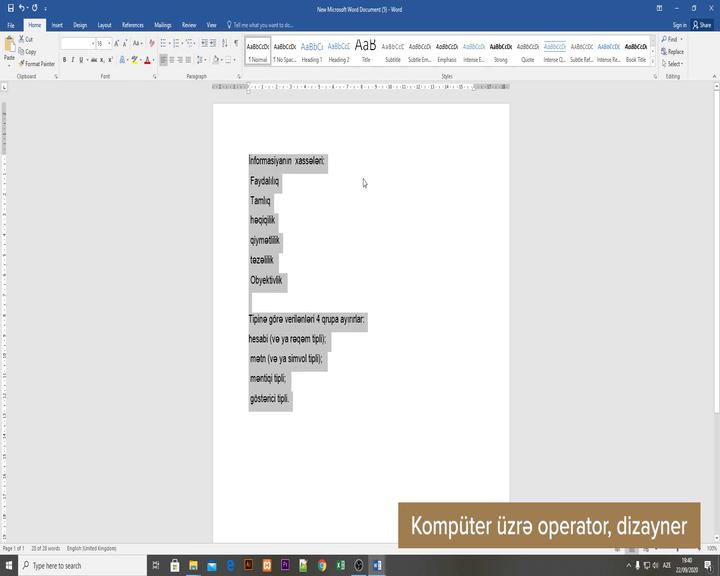Click the Sign in link
The image size is (720, 576).
(x=679, y=25)
